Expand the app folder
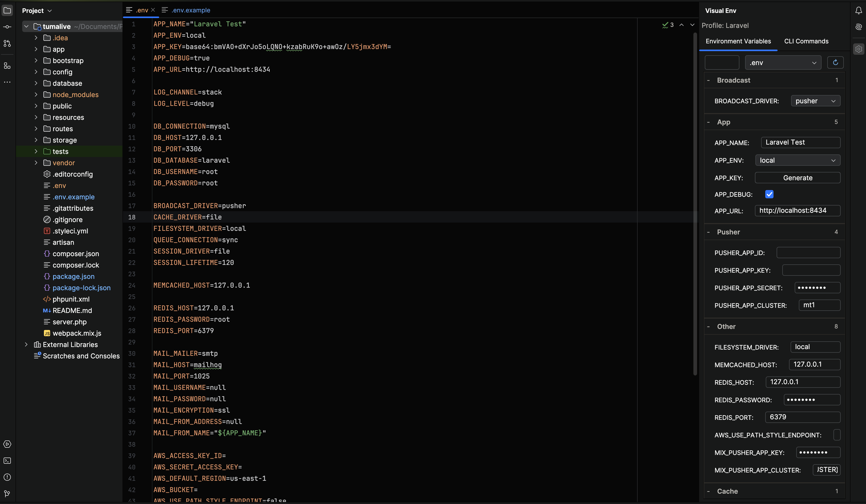This screenshot has width=866, height=504. (x=36, y=49)
